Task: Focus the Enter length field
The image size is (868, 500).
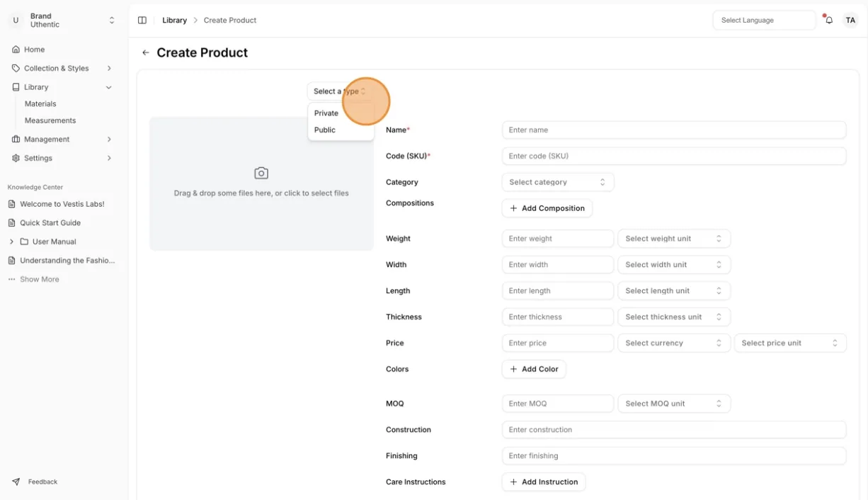Action: coord(558,291)
